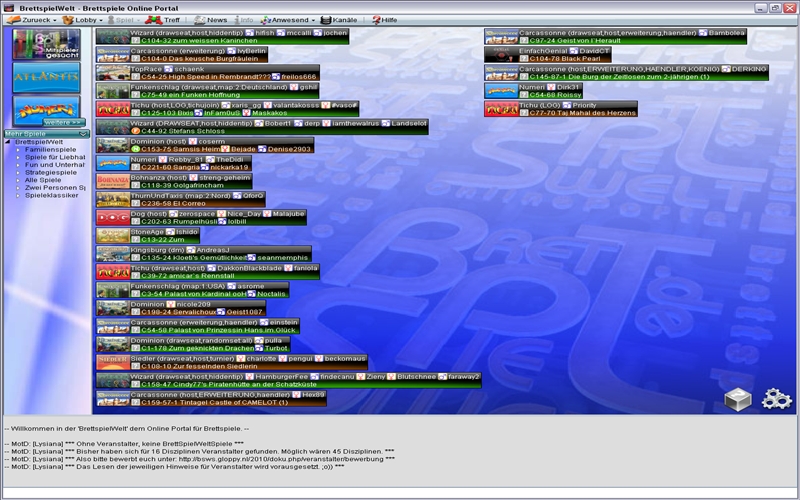Click the 3D cube icon

point(738,399)
